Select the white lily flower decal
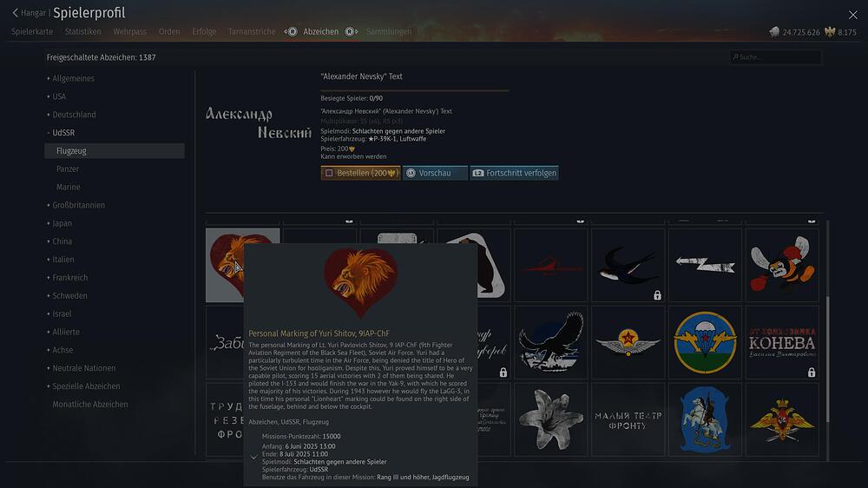This screenshot has height=488, width=868. coord(551,419)
